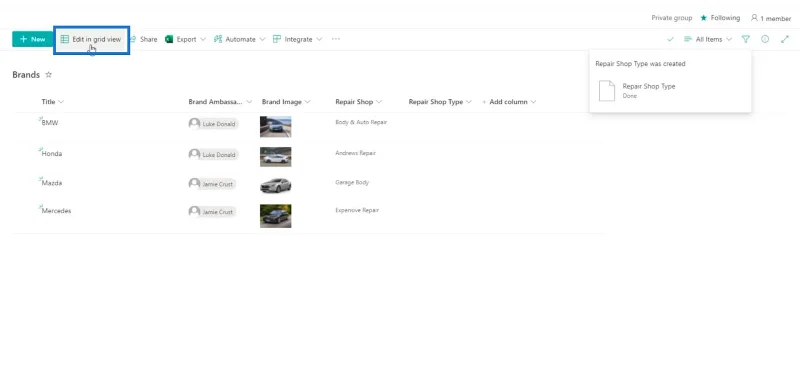Screen dimensions: 800x378
Task: Expand the Export dropdown chevron
Action: point(203,39)
